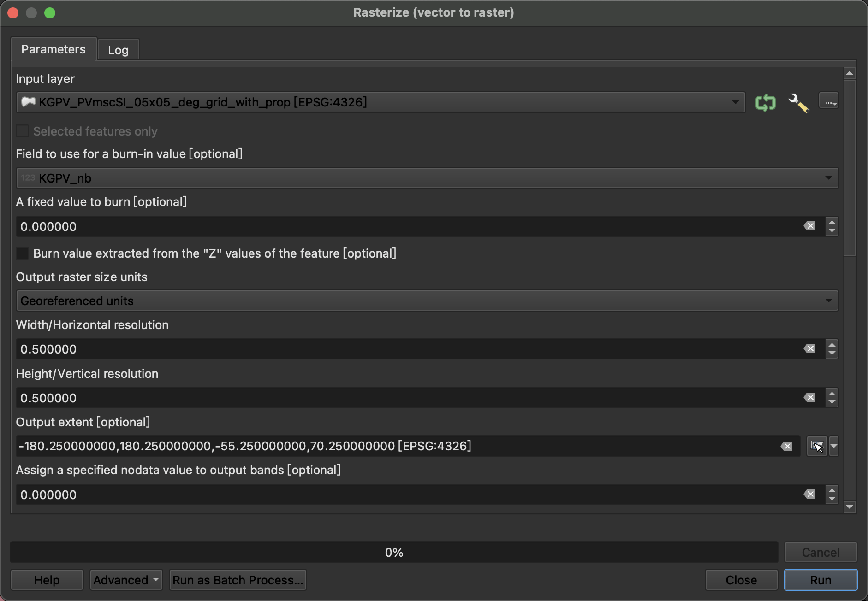868x601 pixels.
Task: Open advanced options wrench icon for input layer
Action: (798, 102)
